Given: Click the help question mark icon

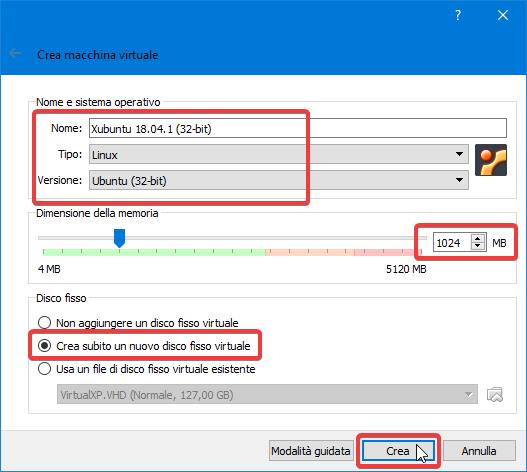Looking at the screenshot, I should click(458, 15).
